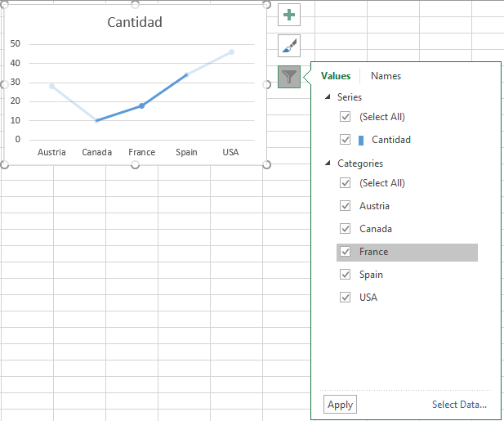
Task: Open Chart Styles paintbrush button
Action: click(x=289, y=45)
